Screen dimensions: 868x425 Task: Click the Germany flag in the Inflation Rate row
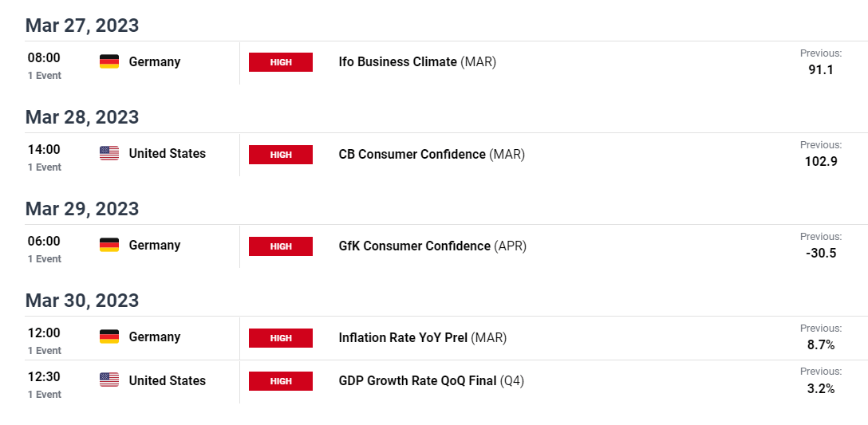pos(109,337)
